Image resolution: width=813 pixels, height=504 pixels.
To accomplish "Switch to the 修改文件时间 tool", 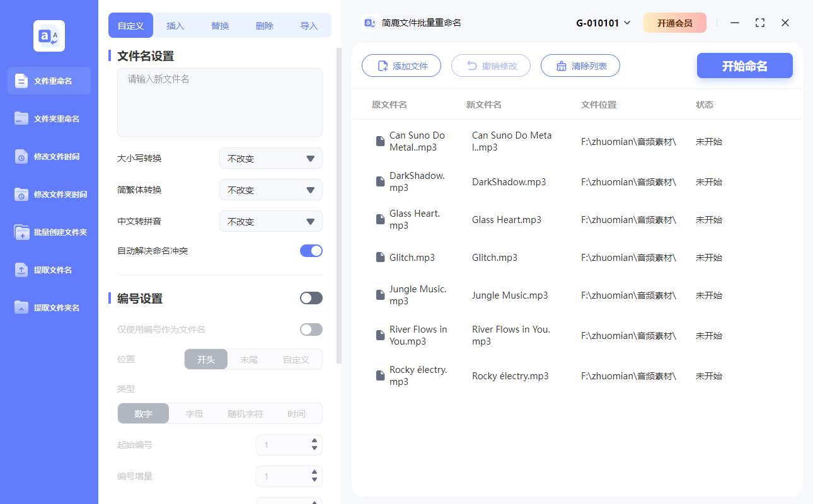I will 49,156.
